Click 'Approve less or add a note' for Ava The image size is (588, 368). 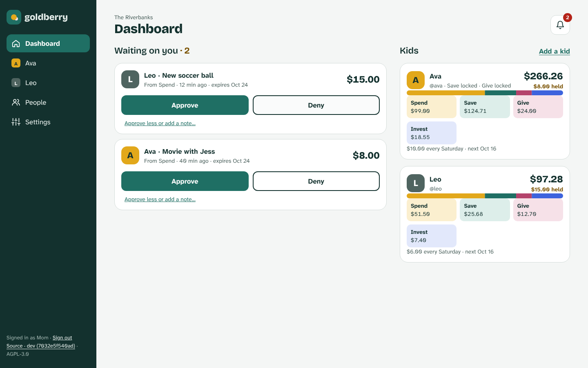pyautogui.click(x=160, y=199)
